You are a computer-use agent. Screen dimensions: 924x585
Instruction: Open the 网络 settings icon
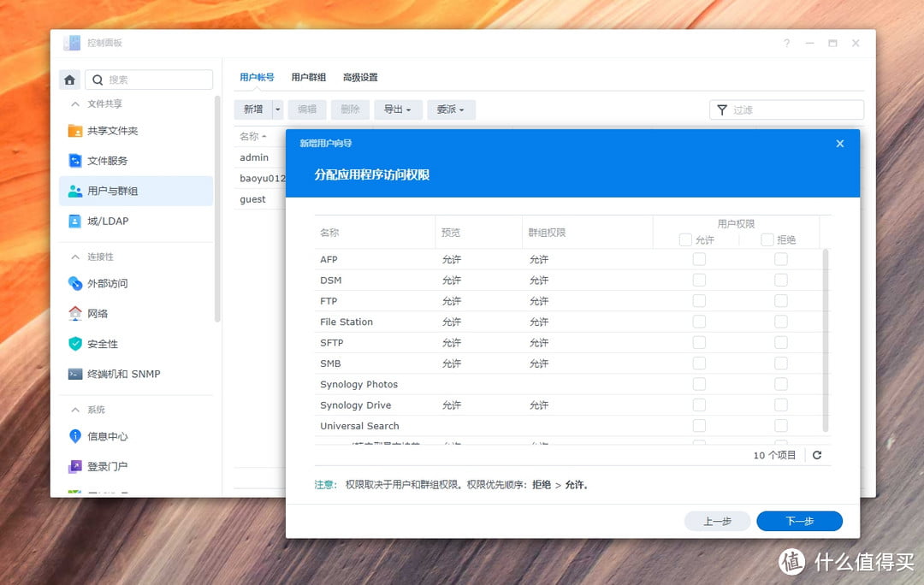[77, 313]
